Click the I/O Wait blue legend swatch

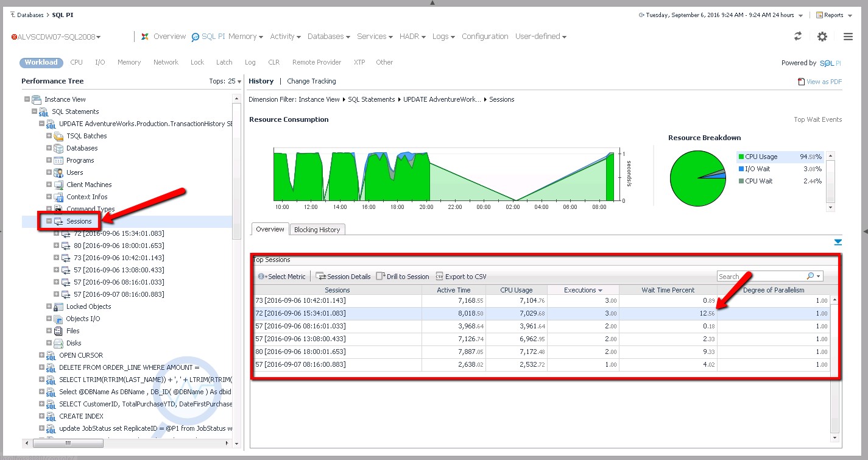pyautogui.click(x=741, y=169)
